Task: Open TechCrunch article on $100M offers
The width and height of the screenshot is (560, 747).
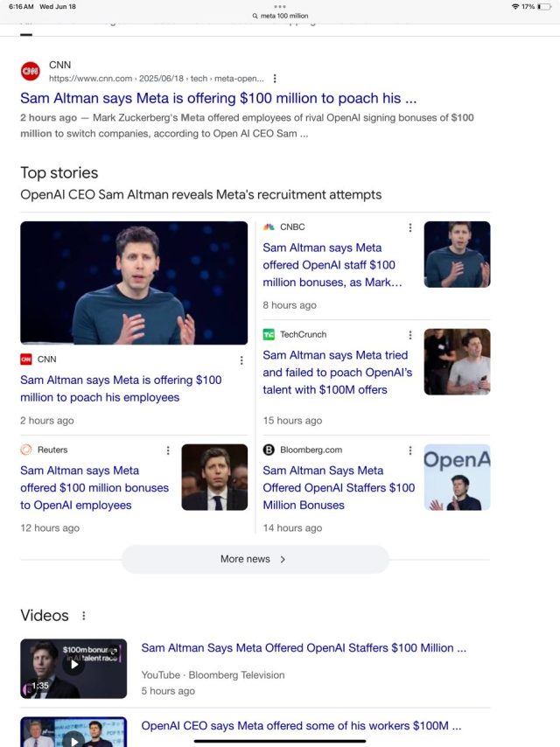Action: 337,373
